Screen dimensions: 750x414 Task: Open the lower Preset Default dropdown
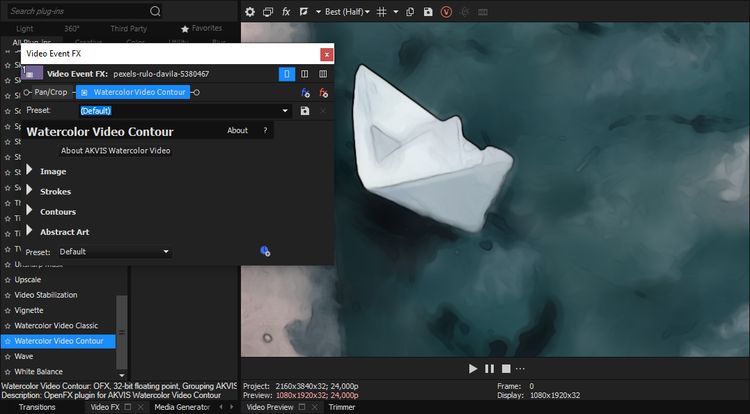[115, 251]
